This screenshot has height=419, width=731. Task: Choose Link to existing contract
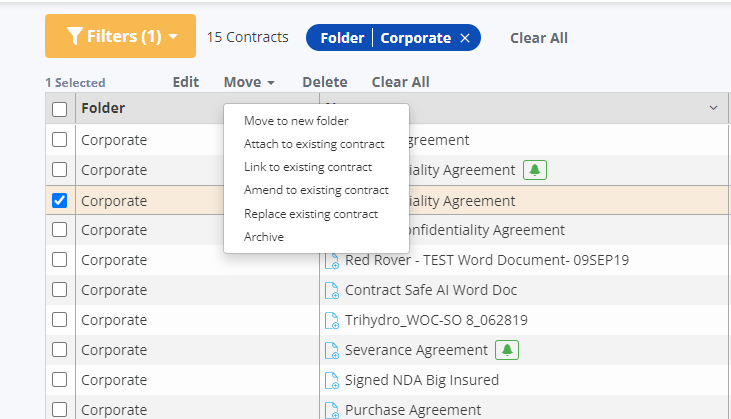click(x=308, y=167)
